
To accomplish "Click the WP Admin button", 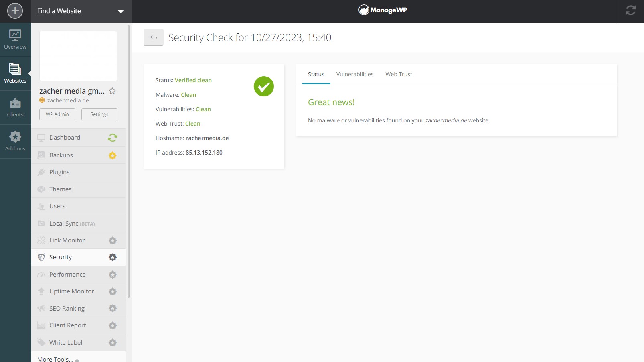I will (57, 114).
